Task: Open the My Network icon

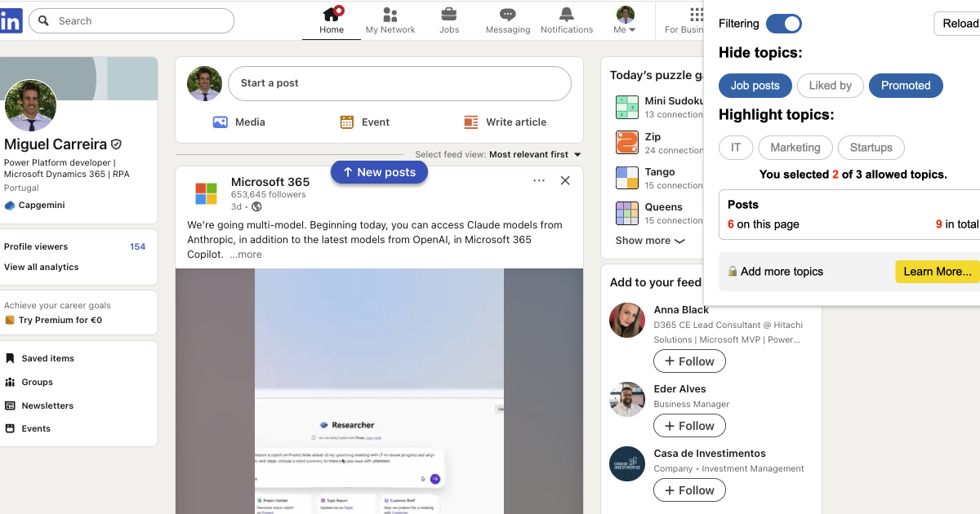Action: 390,15
